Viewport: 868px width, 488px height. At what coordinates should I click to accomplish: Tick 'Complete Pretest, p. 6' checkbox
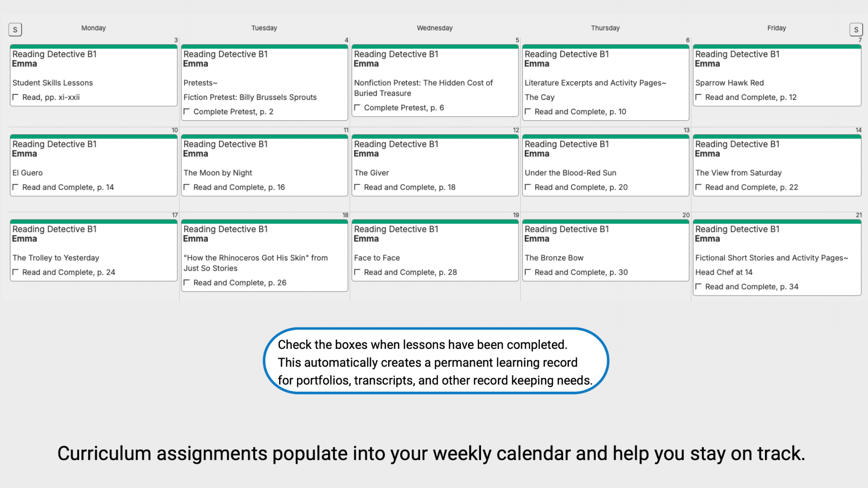pos(357,108)
